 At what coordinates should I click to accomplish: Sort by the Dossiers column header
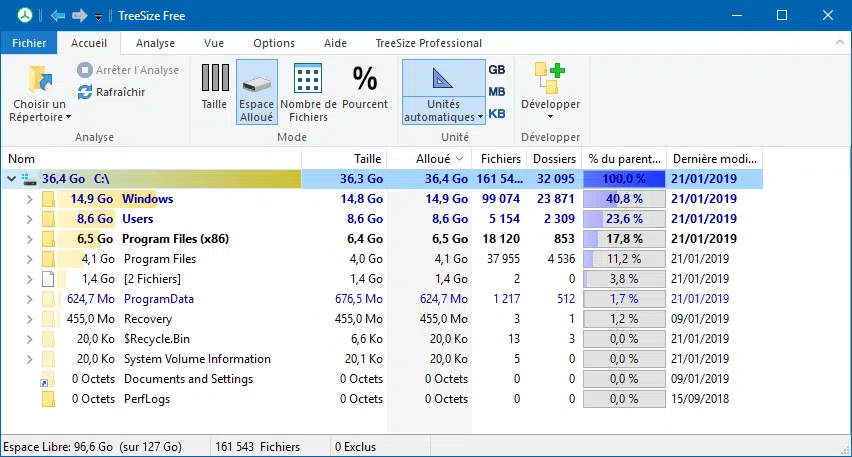coord(554,159)
